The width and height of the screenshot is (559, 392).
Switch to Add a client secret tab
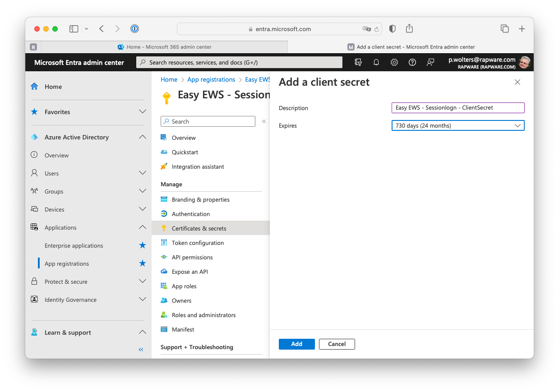click(x=411, y=47)
